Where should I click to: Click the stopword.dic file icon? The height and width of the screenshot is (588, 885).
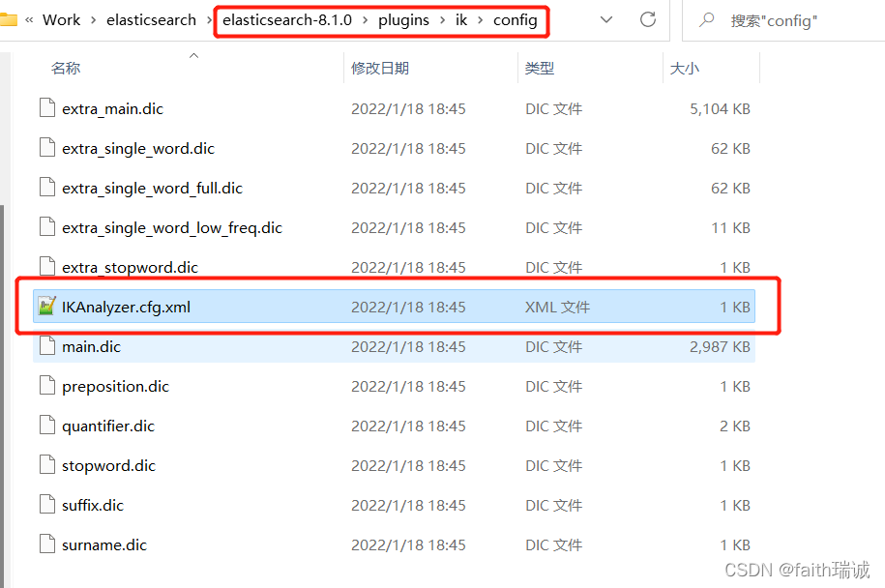pyautogui.click(x=47, y=464)
